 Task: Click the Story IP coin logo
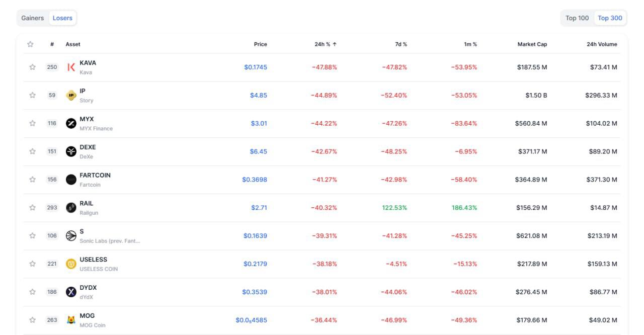pyautogui.click(x=71, y=95)
